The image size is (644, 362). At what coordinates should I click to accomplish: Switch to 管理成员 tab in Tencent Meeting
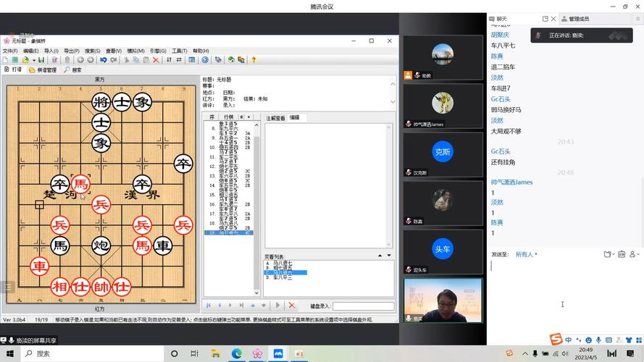click(575, 19)
